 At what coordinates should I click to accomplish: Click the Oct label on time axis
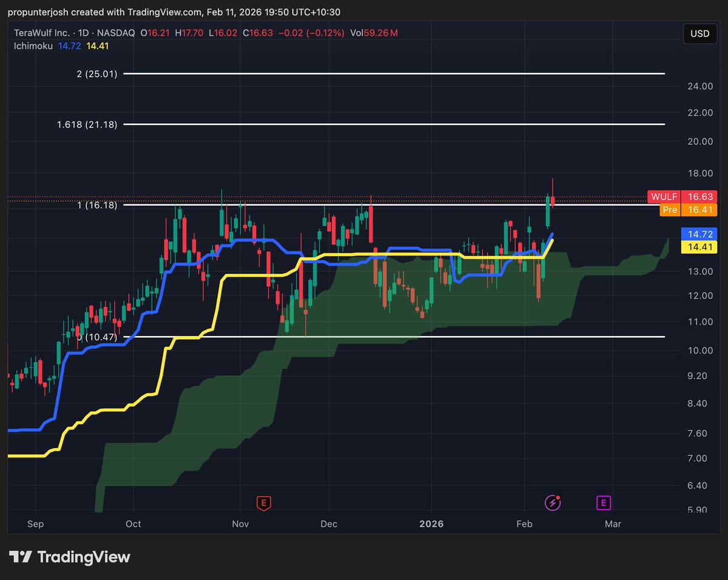click(x=133, y=524)
